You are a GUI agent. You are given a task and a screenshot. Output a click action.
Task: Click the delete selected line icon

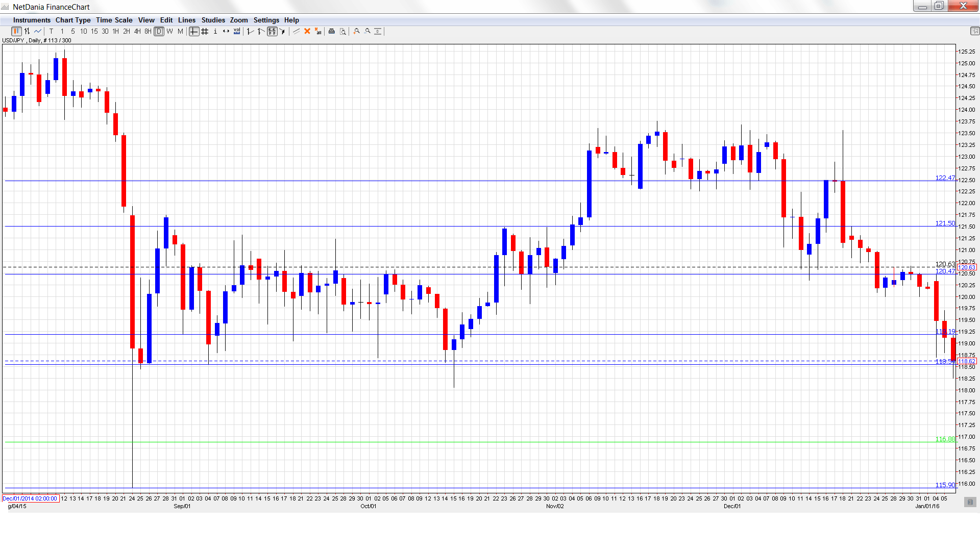(307, 32)
